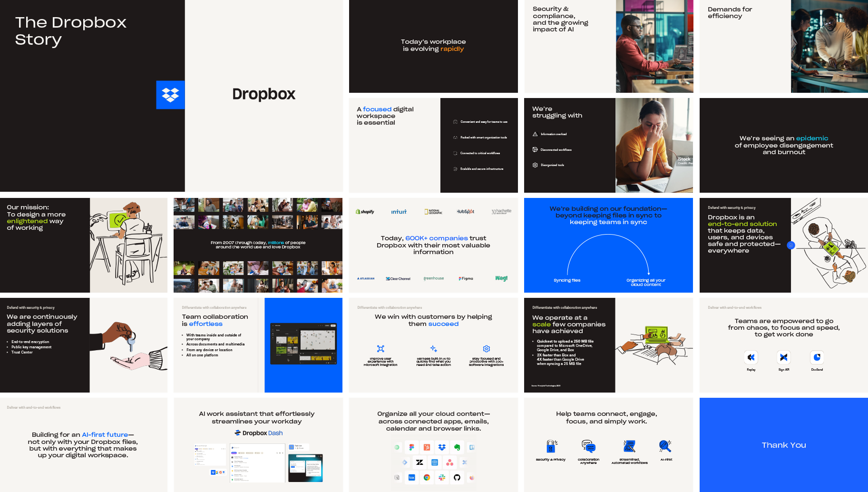Click the Replay app icon

[x=751, y=357]
